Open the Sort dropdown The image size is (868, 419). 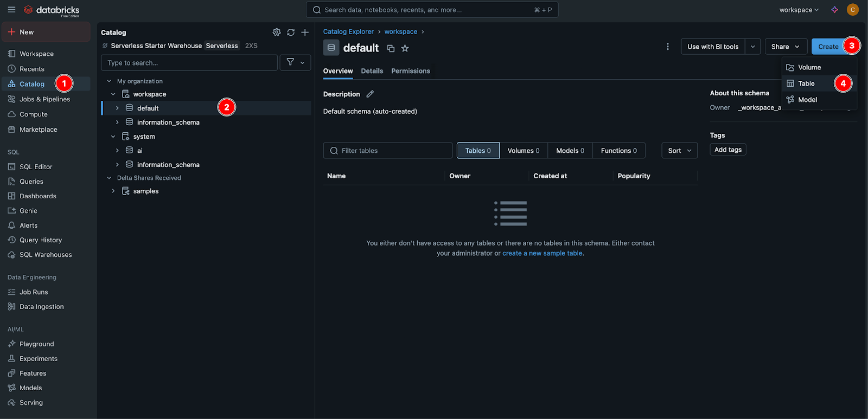pyautogui.click(x=680, y=151)
